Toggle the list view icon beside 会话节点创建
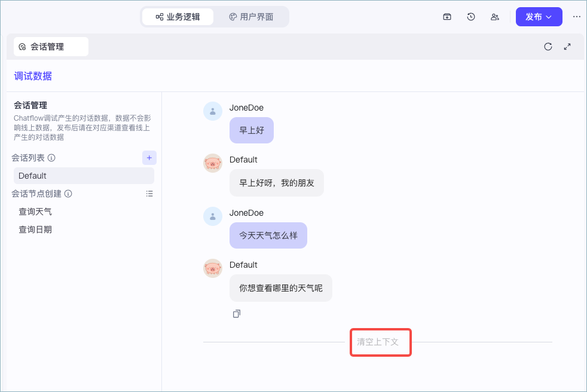This screenshot has height=392, width=587. tap(149, 194)
